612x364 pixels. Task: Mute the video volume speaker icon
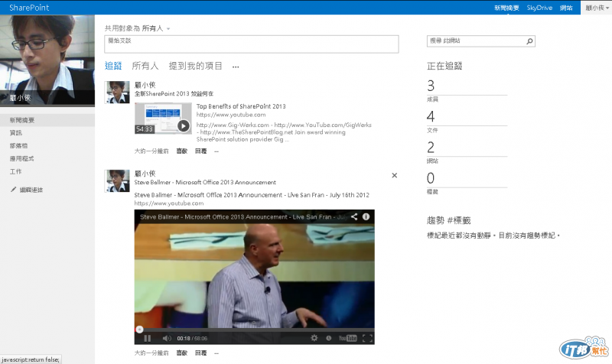pyautogui.click(x=167, y=338)
